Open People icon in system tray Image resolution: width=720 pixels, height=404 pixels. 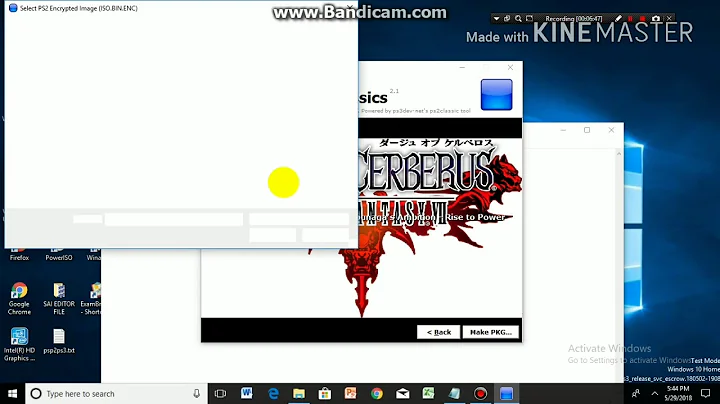[x=636, y=393]
